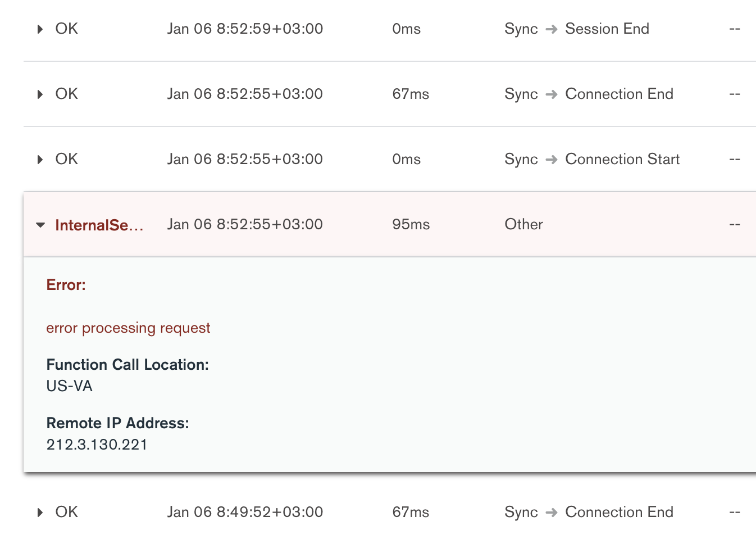Click the truncated InternalSe… status label
756x544 pixels.
tap(99, 225)
